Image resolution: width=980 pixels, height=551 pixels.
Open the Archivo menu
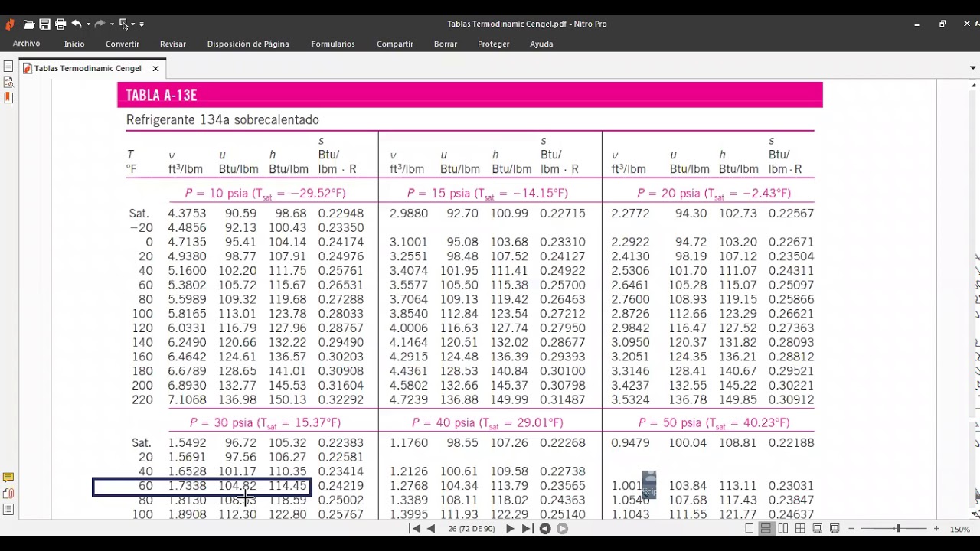tap(27, 44)
